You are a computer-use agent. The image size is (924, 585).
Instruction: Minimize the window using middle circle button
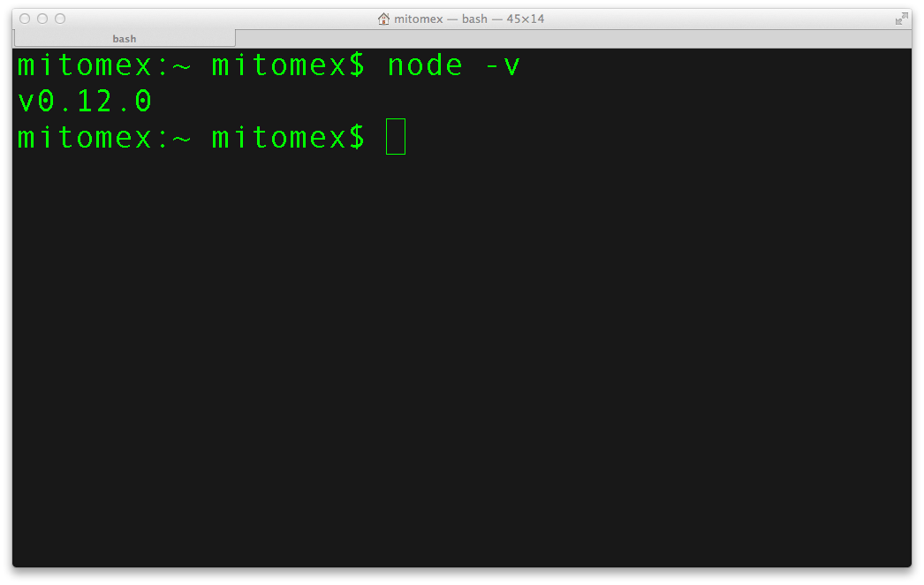coord(42,19)
